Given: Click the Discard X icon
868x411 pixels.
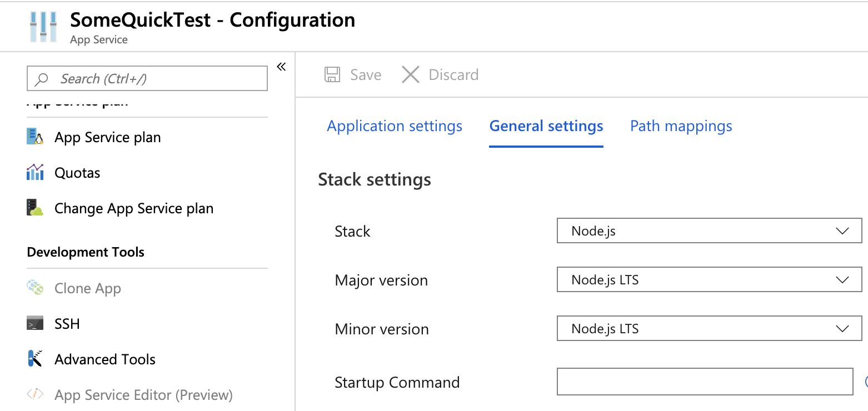Looking at the screenshot, I should 411,75.
